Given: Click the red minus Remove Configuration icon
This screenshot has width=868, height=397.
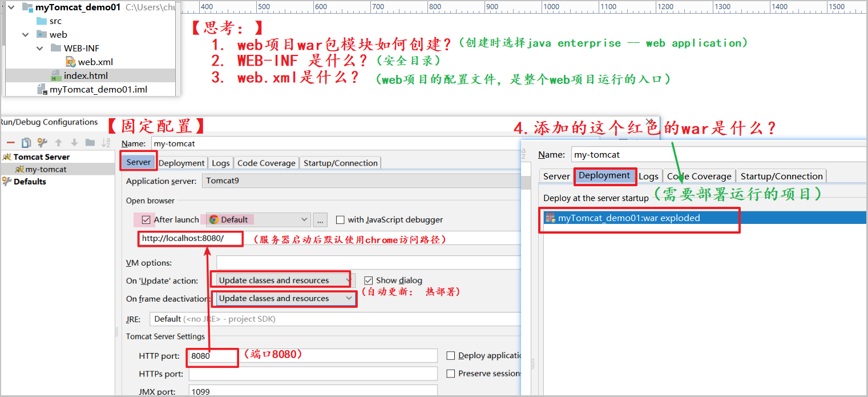Looking at the screenshot, I should pyautogui.click(x=10, y=143).
